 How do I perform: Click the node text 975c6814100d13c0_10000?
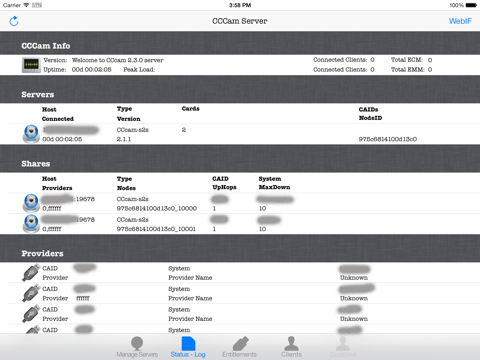pyautogui.click(x=157, y=208)
